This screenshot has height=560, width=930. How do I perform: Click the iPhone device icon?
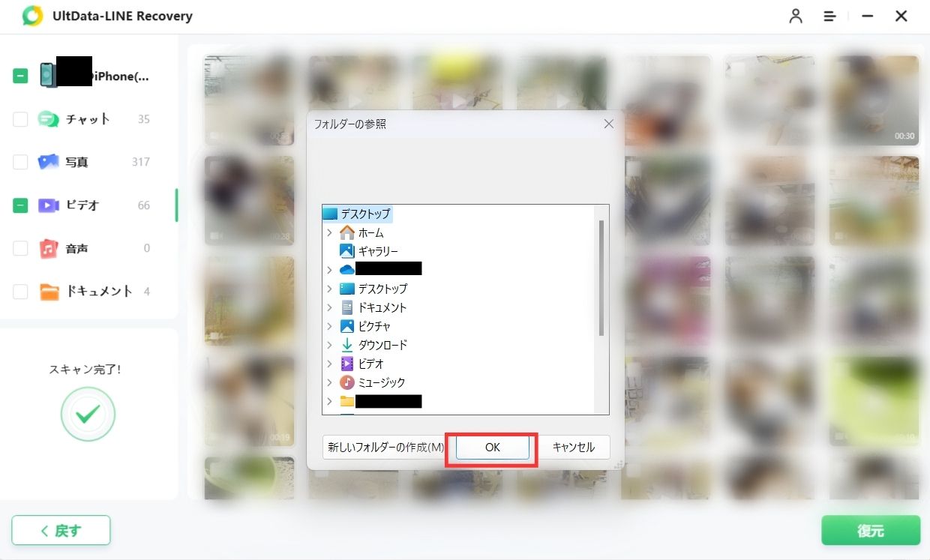pyautogui.click(x=49, y=75)
